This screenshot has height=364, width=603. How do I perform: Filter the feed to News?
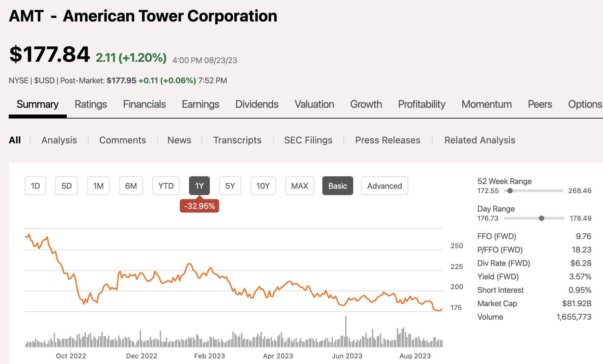tap(179, 140)
